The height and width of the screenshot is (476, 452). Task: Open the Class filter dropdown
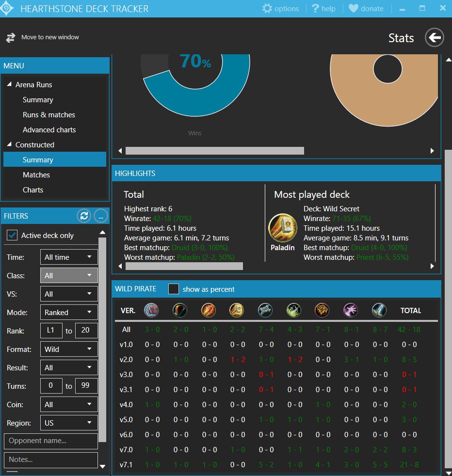(x=69, y=276)
